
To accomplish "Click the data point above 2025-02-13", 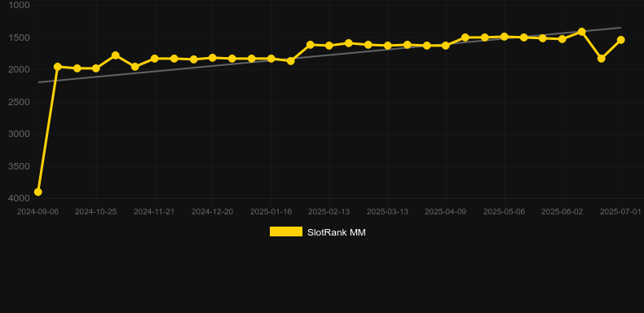I will [x=329, y=46].
